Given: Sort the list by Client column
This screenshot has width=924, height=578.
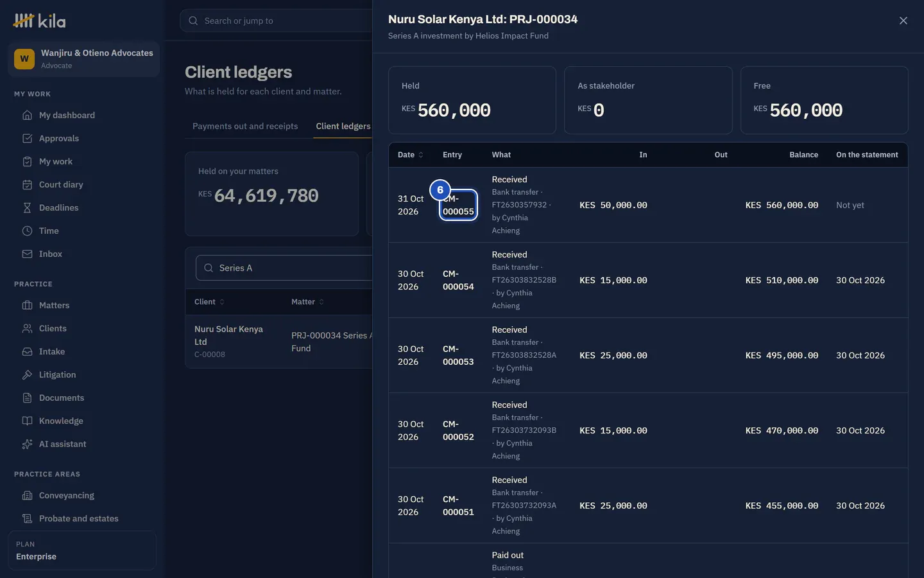Looking at the screenshot, I should point(209,302).
